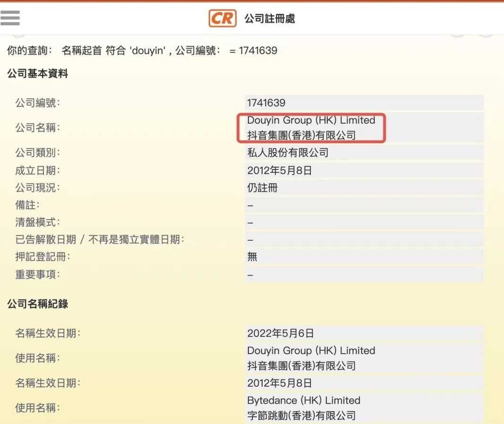This screenshot has width=504, height=424.
Task: Click the "名稱生效日期:" label beside 2022年5月6日
Action: [48, 333]
